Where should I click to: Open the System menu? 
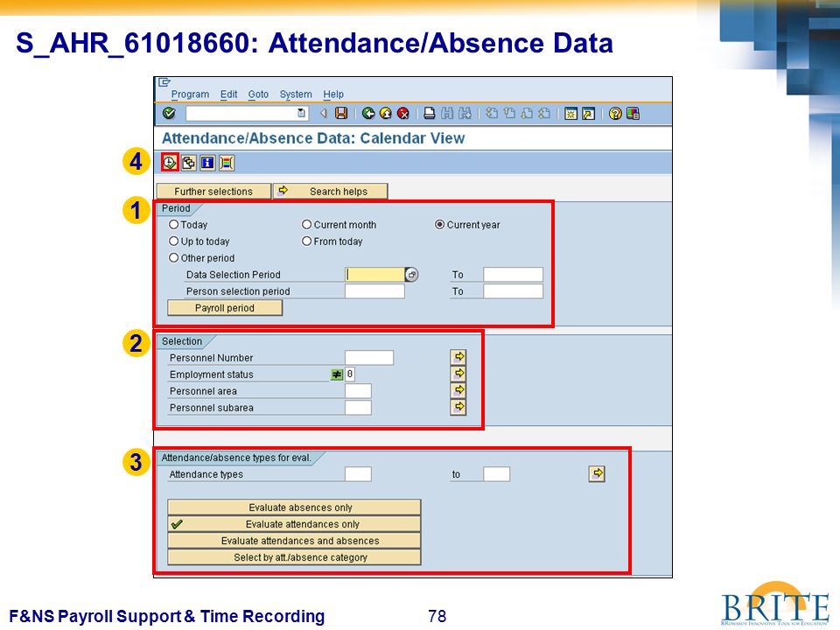click(x=296, y=94)
